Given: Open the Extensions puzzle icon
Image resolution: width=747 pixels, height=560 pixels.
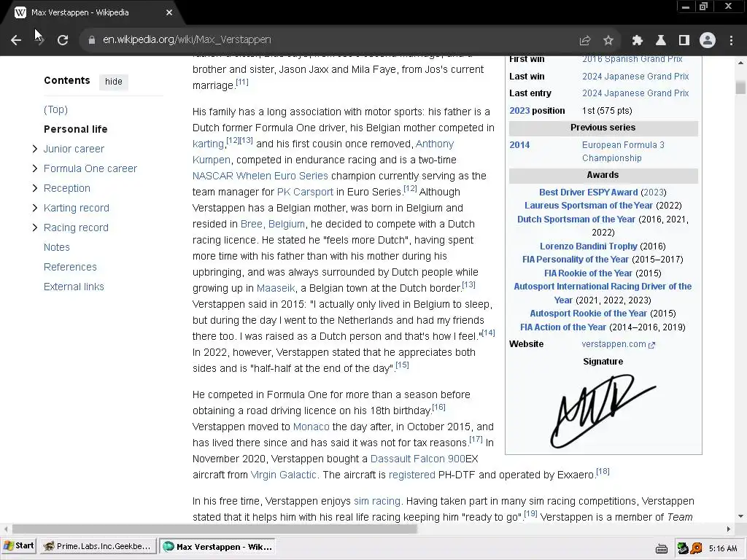Looking at the screenshot, I should click(637, 41).
